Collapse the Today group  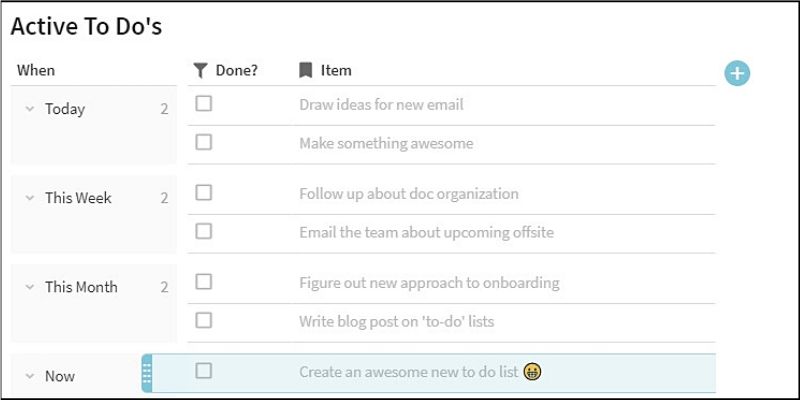pos(30,109)
